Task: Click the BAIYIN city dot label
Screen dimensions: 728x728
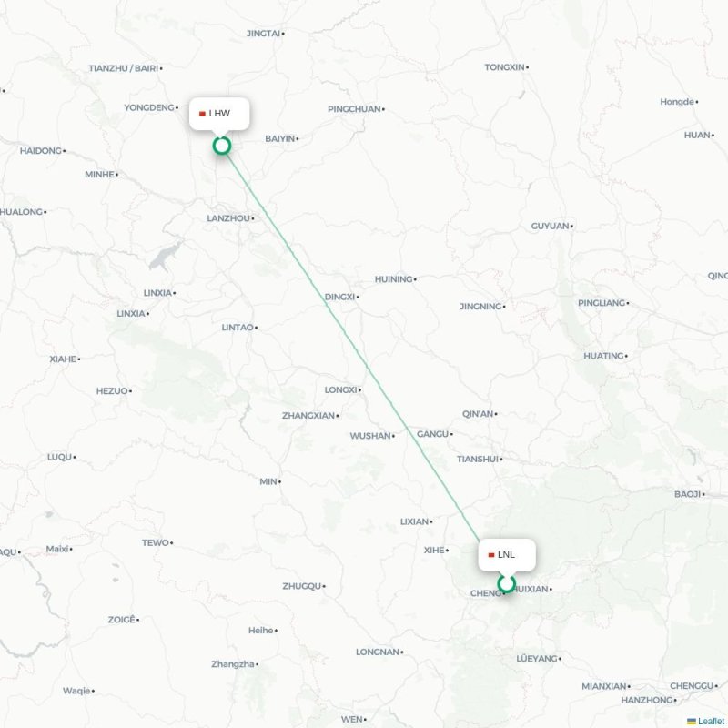Action: pos(282,139)
